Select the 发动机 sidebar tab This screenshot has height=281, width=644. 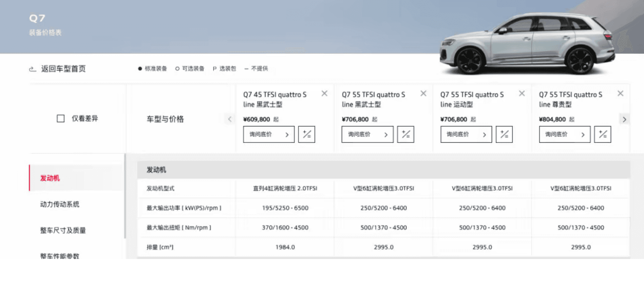[77, 178]
